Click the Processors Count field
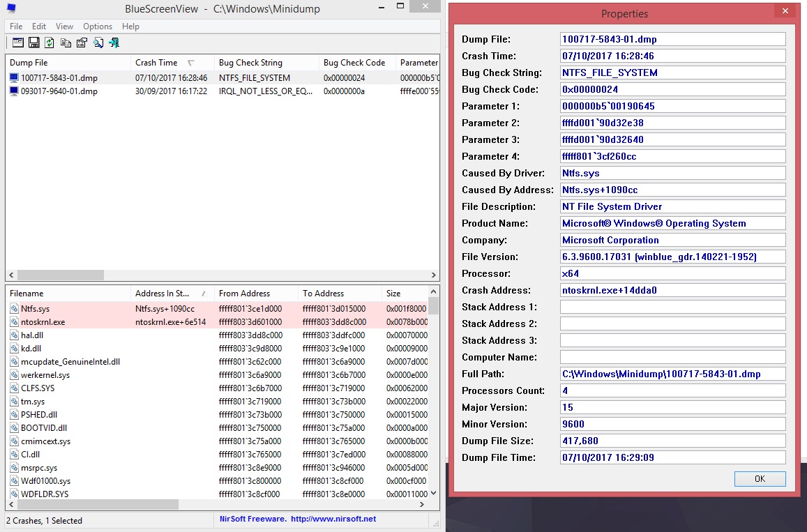 672,390
